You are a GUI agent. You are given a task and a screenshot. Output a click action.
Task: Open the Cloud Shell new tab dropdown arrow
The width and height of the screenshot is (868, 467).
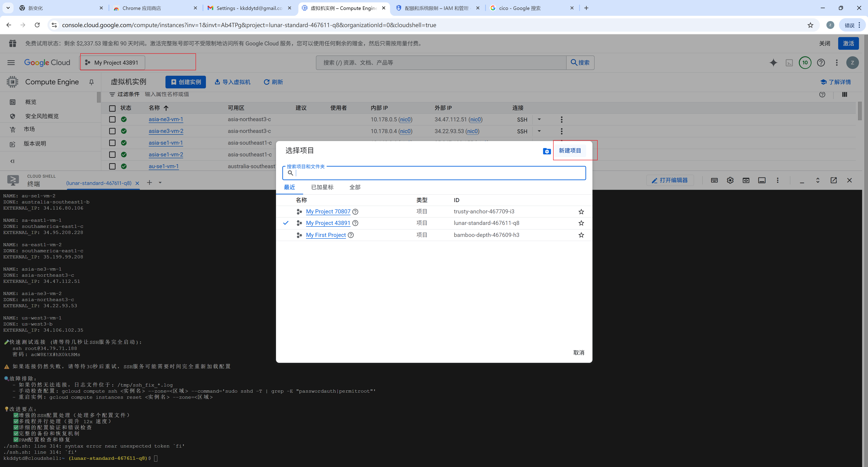coord(160,183)
